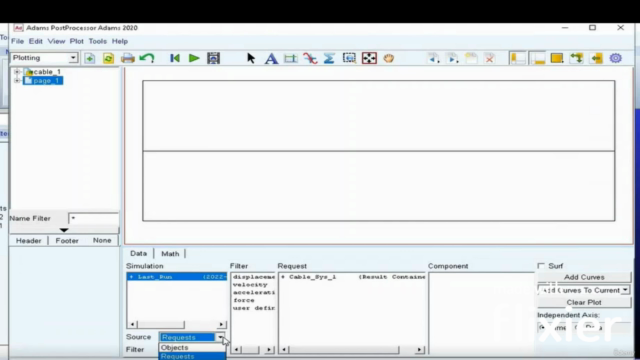Expand Cable_Sys_1 in Request list
Viewport: 640px width, 360px height.
pyautogui.click(x=283, y=277)
